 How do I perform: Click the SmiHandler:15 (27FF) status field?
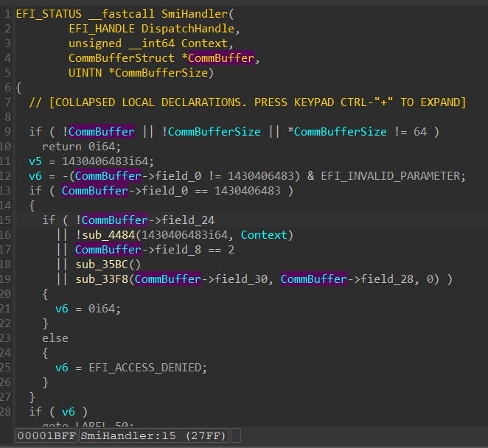153,435
